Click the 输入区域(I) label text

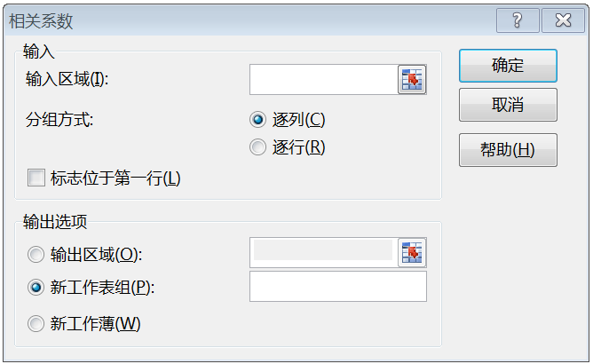67,80
